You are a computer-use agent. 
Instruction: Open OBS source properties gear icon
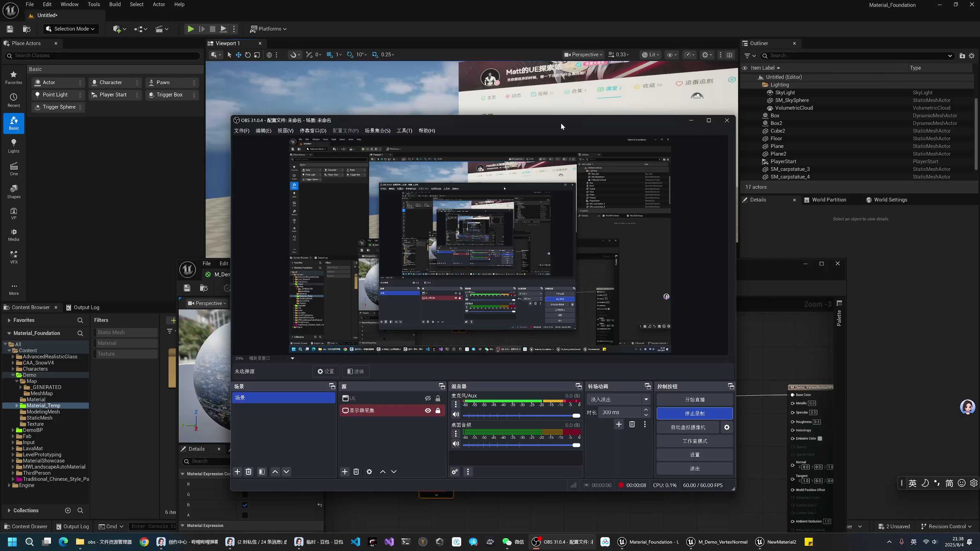369,472
